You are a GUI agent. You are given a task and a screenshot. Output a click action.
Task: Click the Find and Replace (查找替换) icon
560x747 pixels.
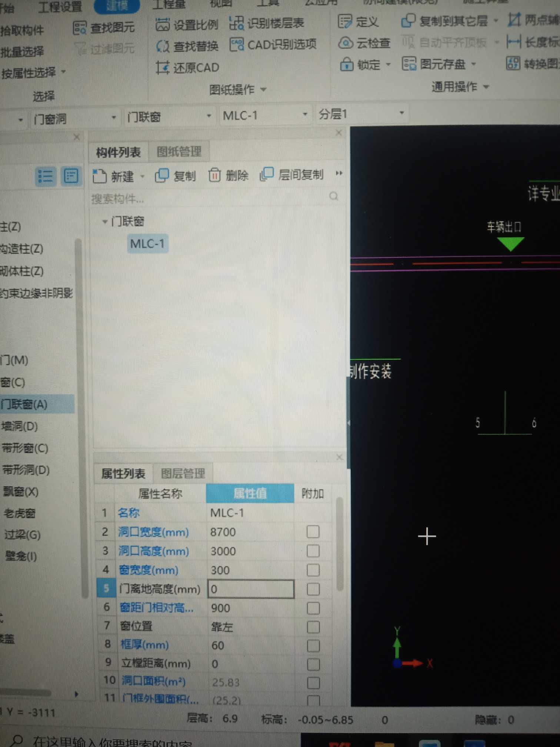[163, 46]
